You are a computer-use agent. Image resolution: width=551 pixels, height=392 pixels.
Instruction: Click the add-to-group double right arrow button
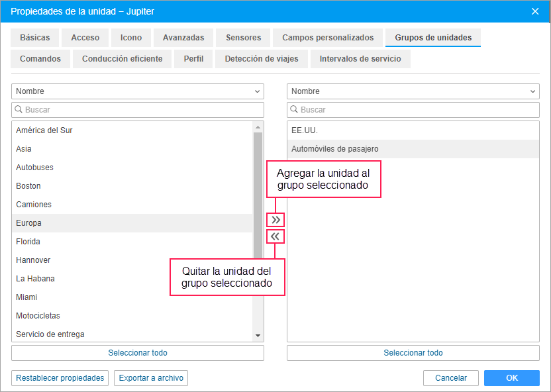click(275, 220)
